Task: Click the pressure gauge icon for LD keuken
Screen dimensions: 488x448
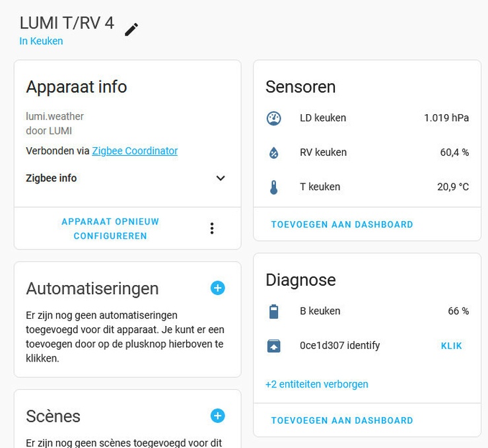Action: [273, 118]
